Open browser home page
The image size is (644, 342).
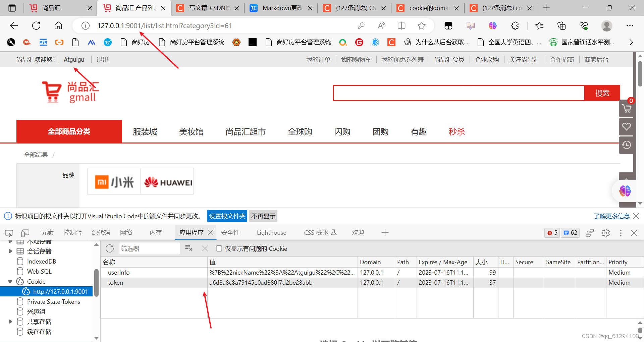tap(58, 26)
